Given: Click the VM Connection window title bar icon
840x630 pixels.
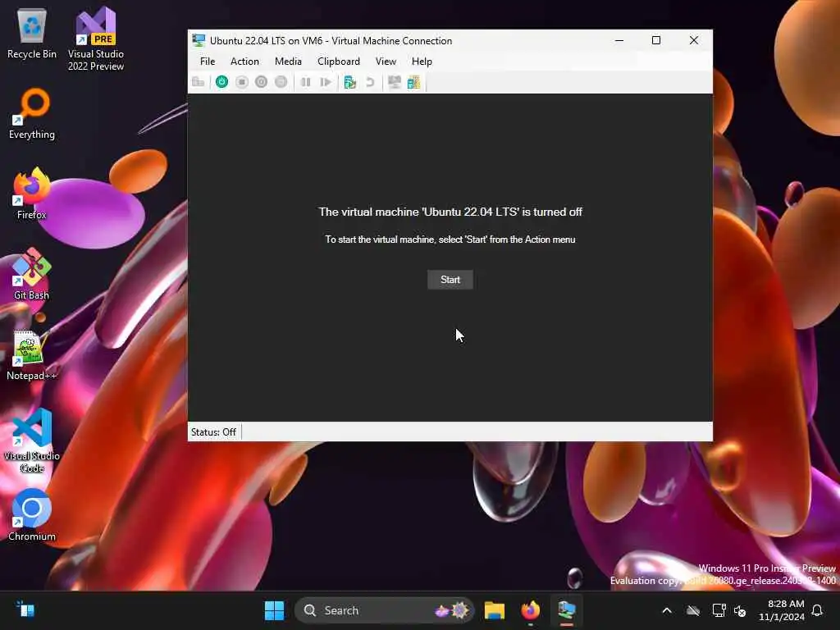Looking at the screenshot, I should [199, 41].
